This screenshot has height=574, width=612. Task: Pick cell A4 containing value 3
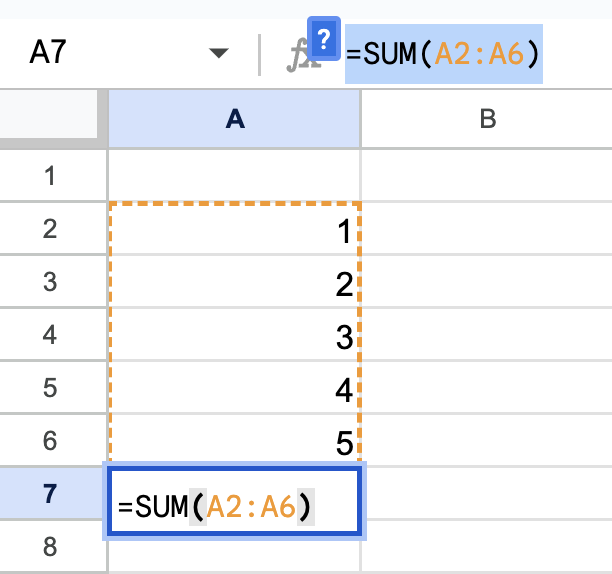pyautogui.click(x=234, y=336)
